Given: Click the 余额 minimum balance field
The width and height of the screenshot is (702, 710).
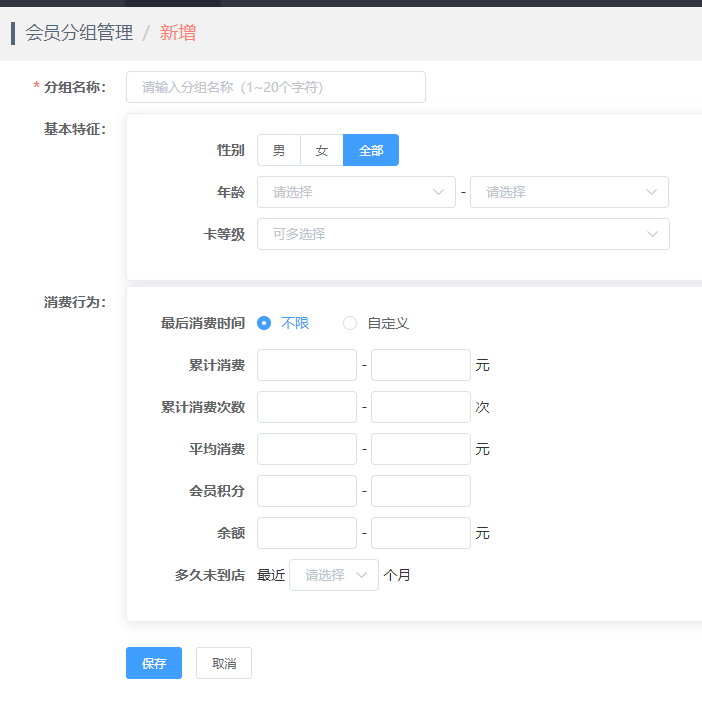Looking at the screenshot, I should click(x=307, y=533).
